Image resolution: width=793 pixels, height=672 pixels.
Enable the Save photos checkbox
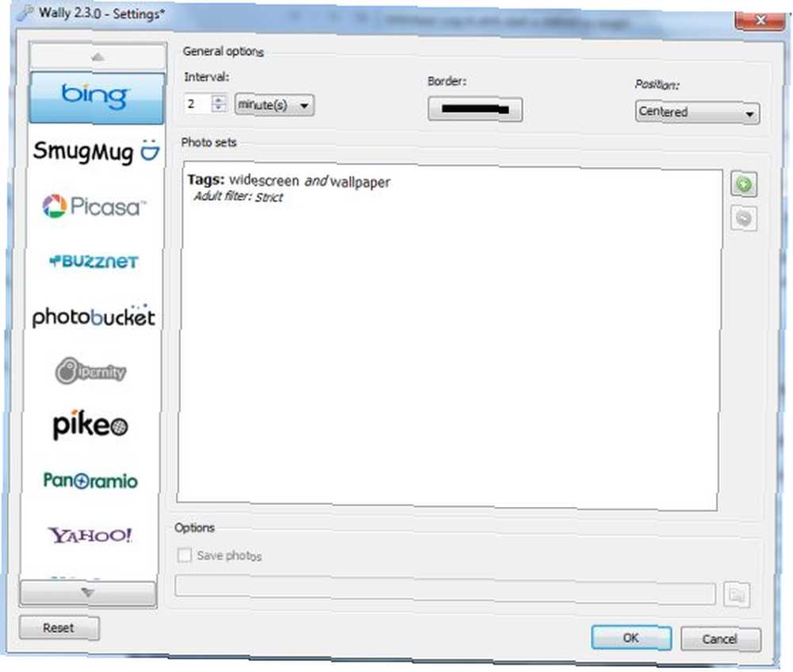tap(185, 555)
